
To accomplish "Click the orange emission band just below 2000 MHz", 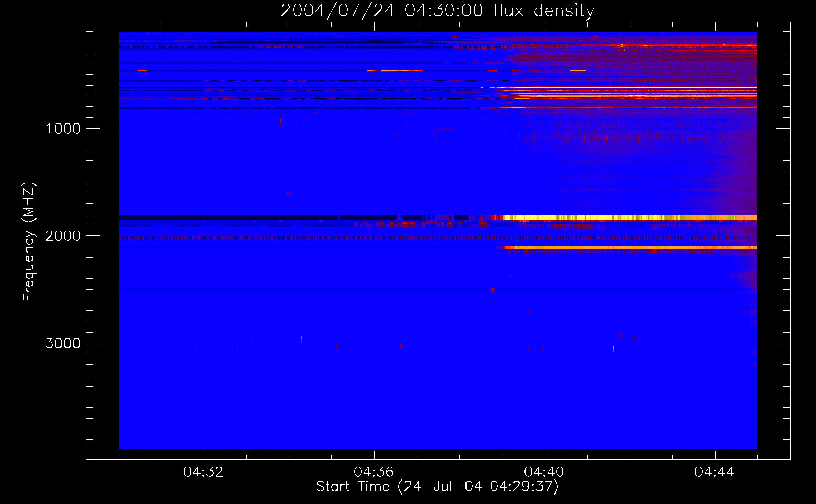I will pyautogui.click(x=630, y=247).
